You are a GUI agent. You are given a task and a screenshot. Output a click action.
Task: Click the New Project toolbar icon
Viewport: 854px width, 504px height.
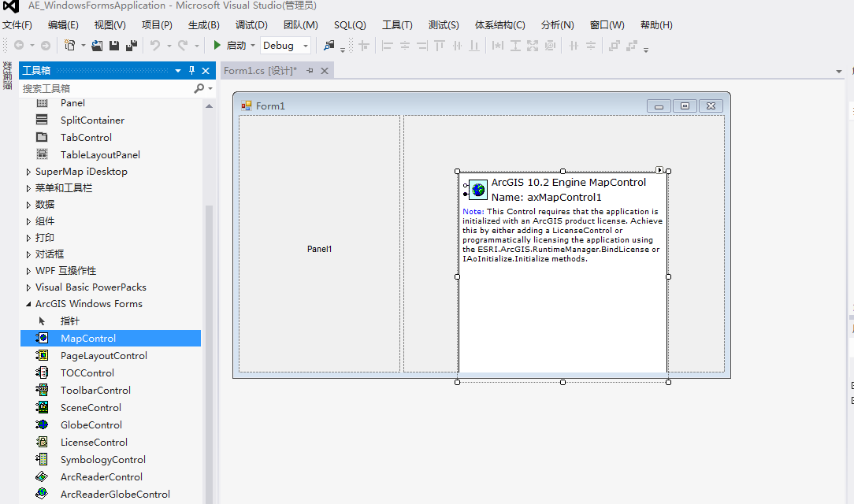69,46
